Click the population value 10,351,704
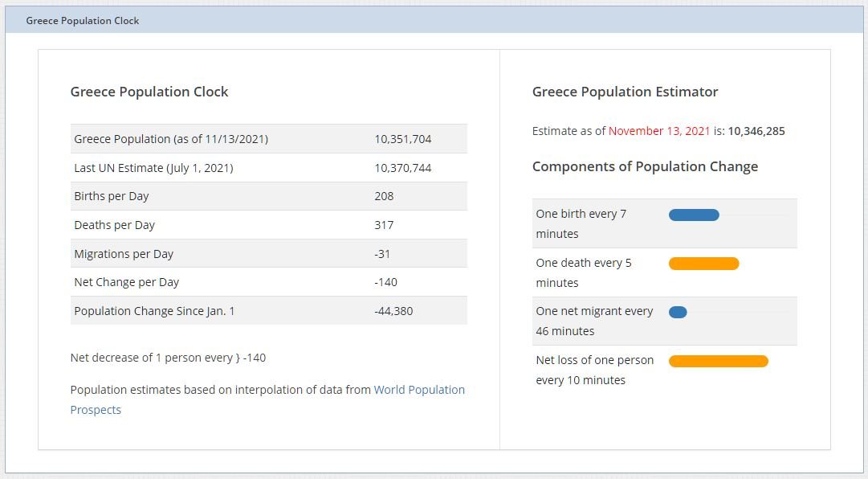 click(402, 139)
